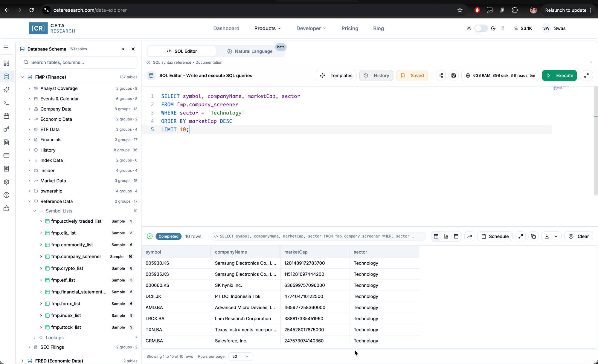Open the hamburger menu in left sidebar
Image resolution: width=598 pixels, height=364 pixels.
click(6, 48)
